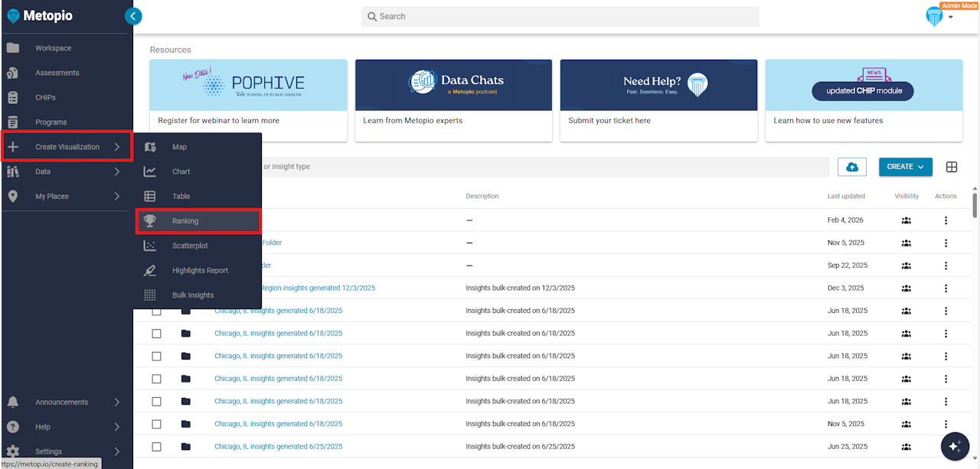The width and height of the screenshot is (980, 469).
Task: Click the Scatterplot icon in submenu
Action: coord(150,246)
